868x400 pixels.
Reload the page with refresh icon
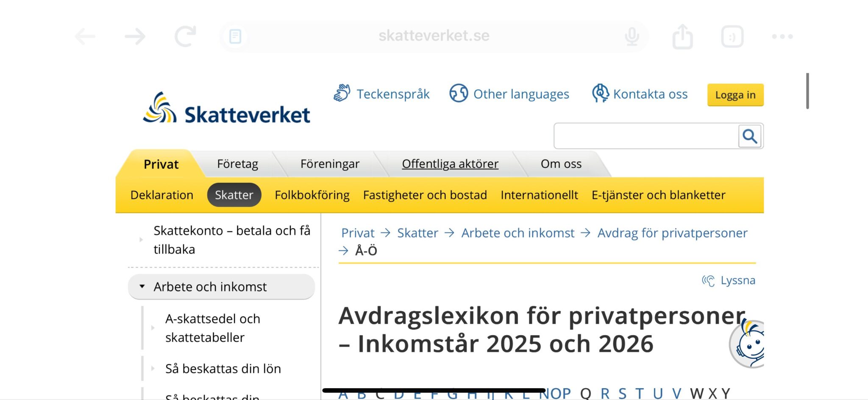(x=185, y=36)
